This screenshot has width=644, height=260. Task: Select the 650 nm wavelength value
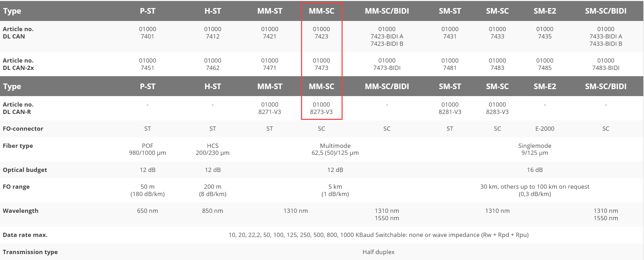(x=147, y=211)
